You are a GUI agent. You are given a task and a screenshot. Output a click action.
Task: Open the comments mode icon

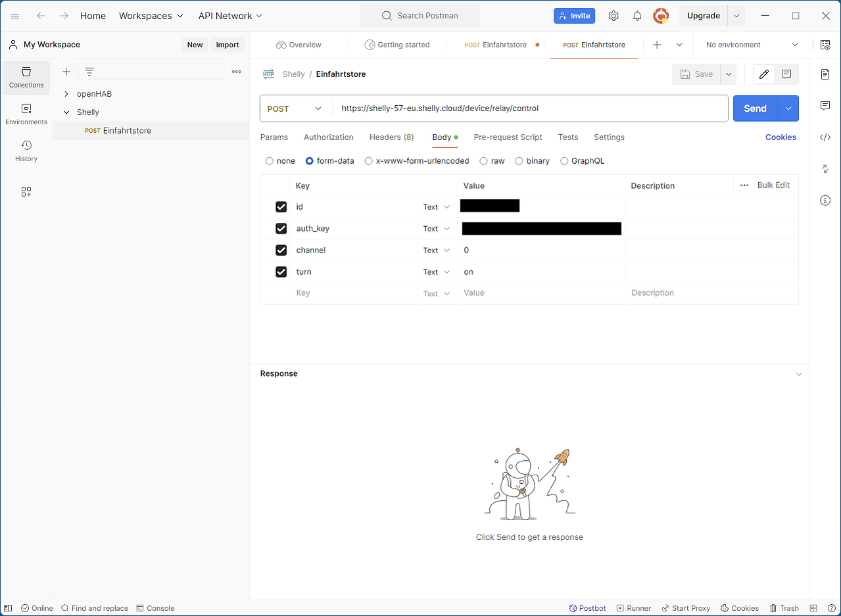pyautogui.click(x=786, y=74)
